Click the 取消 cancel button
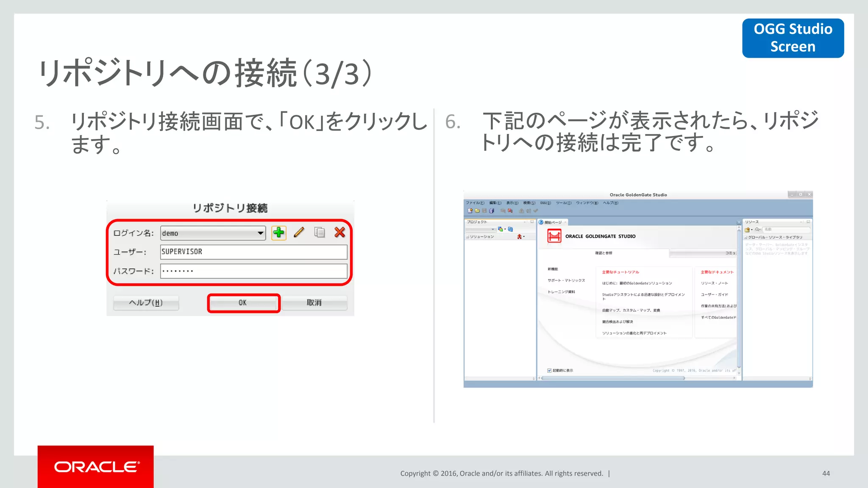The width and height of the screenshot is (868, 488). pos(314,302)
